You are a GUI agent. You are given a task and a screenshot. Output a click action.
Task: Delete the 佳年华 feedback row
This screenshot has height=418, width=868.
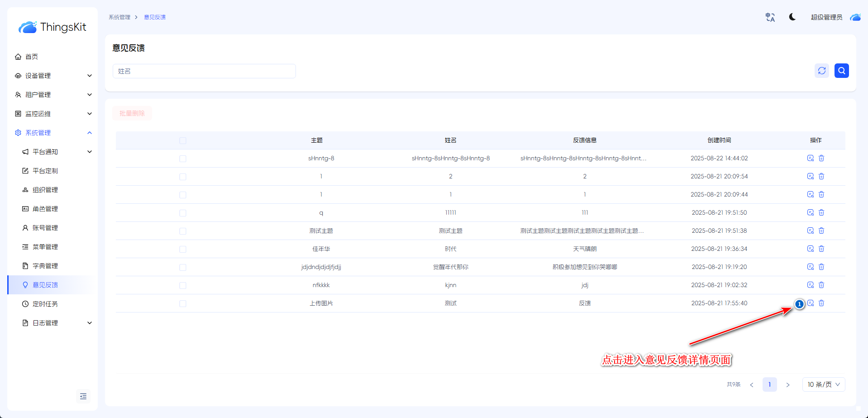pos(821,249)
